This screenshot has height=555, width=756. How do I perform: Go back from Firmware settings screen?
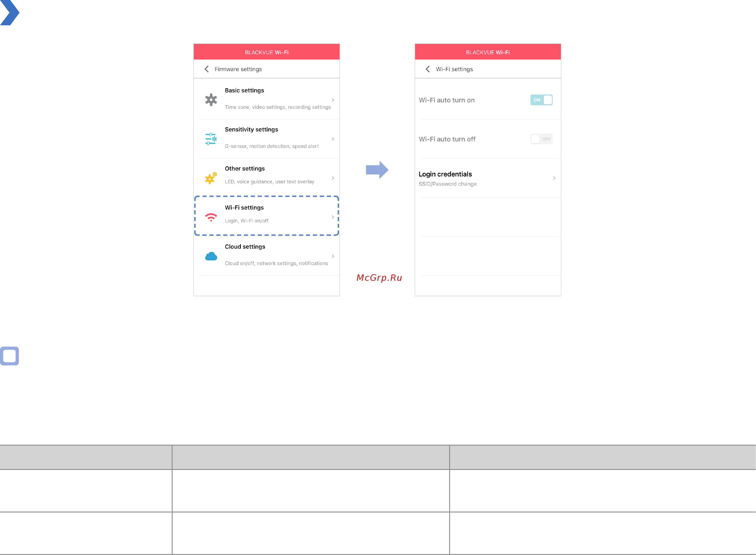tap(207, 69)
